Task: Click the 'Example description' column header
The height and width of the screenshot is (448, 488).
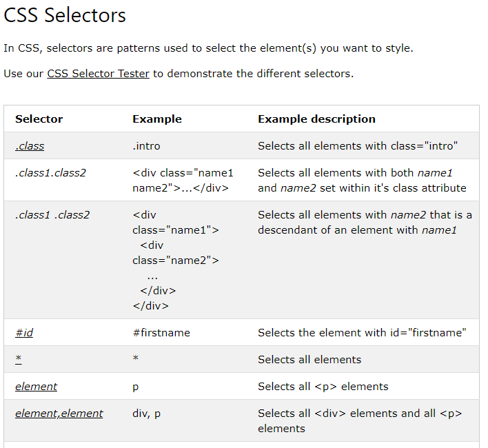Action: tap(316, 119)
